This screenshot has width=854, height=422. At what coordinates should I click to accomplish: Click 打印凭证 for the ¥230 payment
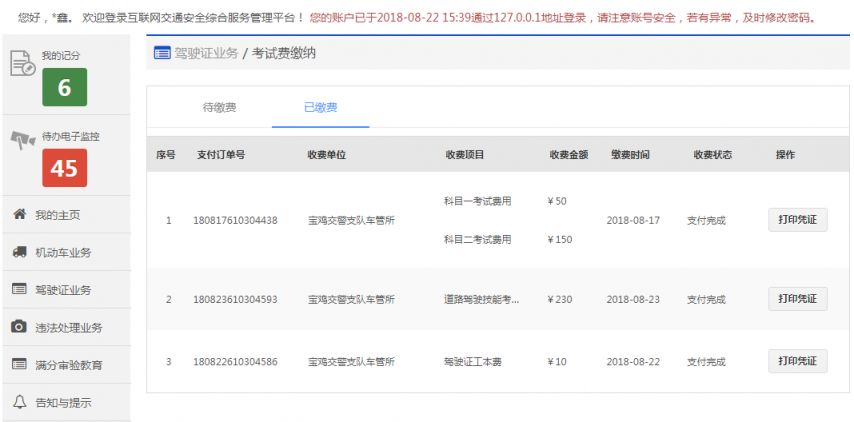click(x=797, y=299)
